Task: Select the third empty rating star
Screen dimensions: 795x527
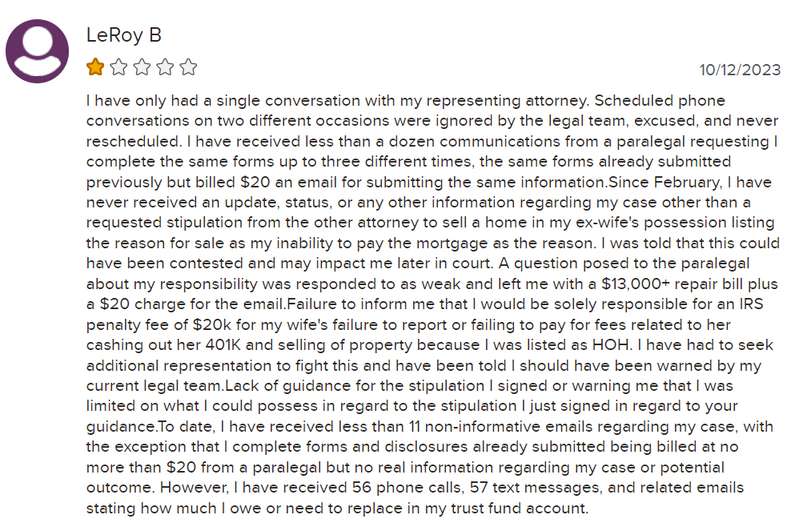Action: [142, 67]
